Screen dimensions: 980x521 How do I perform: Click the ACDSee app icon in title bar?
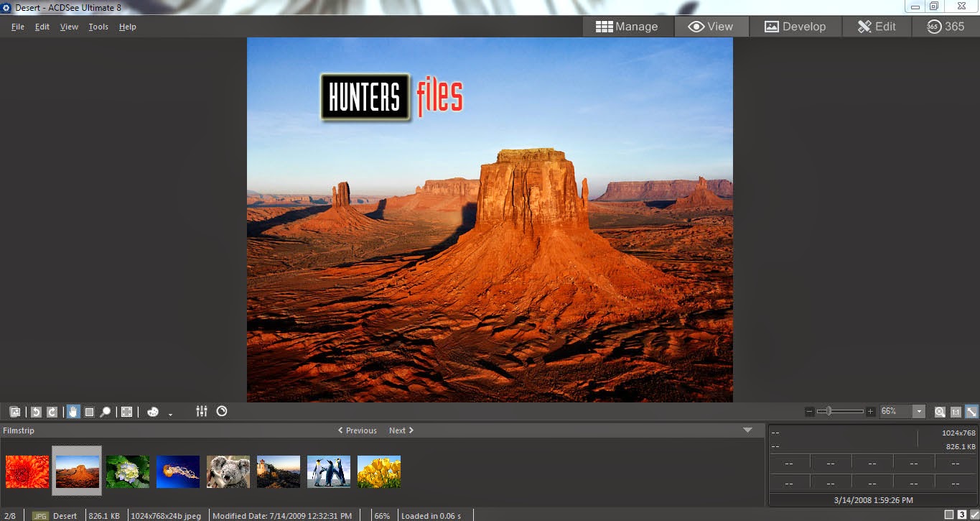(x=6, y=7)
